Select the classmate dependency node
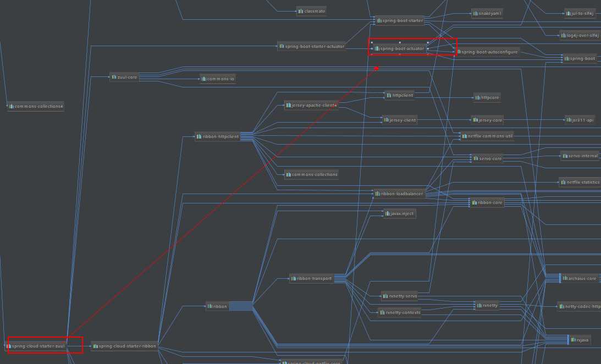 311,11
